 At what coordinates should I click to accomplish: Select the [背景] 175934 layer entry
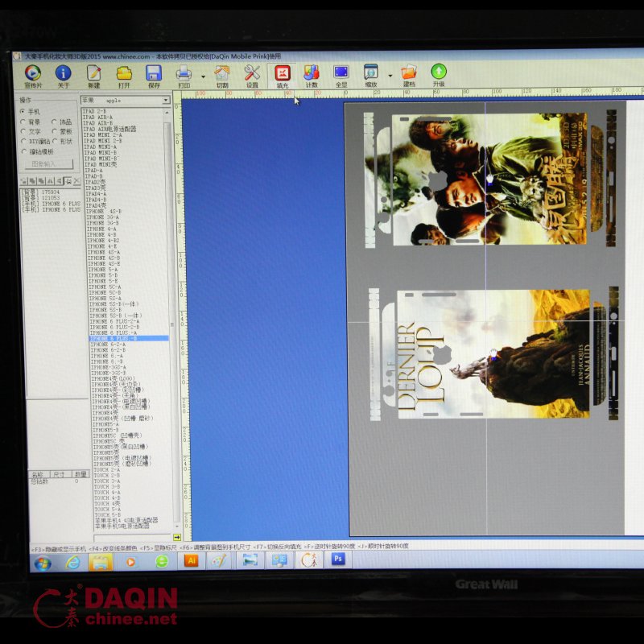(x=41, y=192)
